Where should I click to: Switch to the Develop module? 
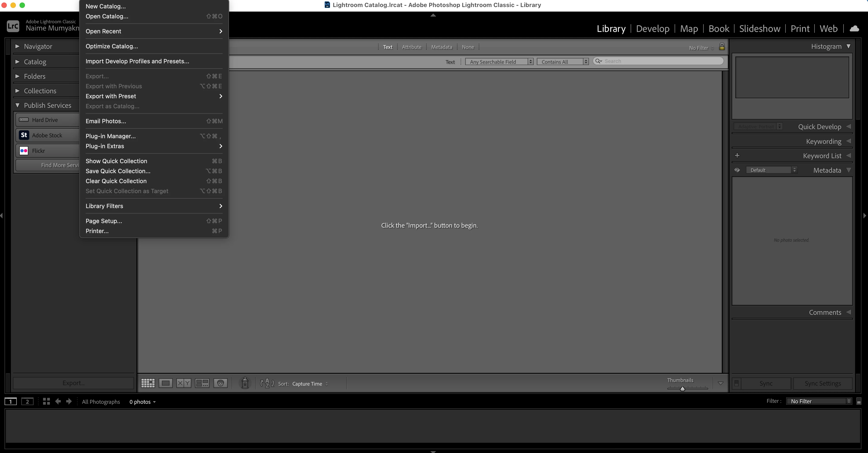tap(652, 29)
